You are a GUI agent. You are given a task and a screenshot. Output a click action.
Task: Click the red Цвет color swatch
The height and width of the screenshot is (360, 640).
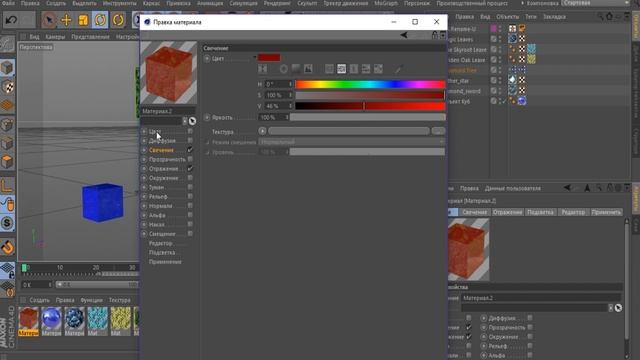pyautogui.click(x=269, y=58)
